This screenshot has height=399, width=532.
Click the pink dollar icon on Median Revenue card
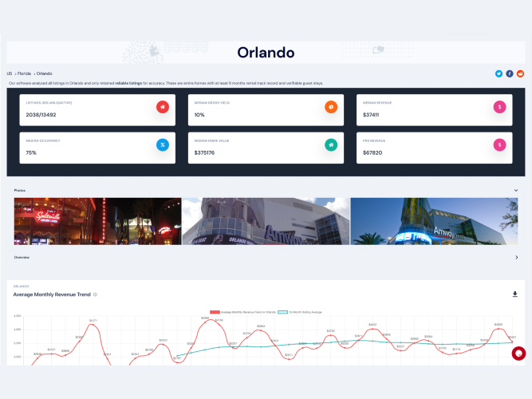[499, 107]
